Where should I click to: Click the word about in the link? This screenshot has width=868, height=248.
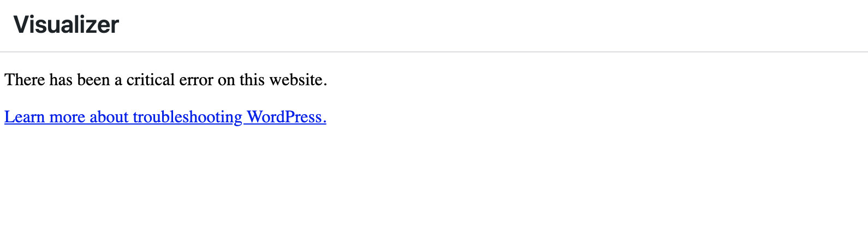(x=109, y=117)
